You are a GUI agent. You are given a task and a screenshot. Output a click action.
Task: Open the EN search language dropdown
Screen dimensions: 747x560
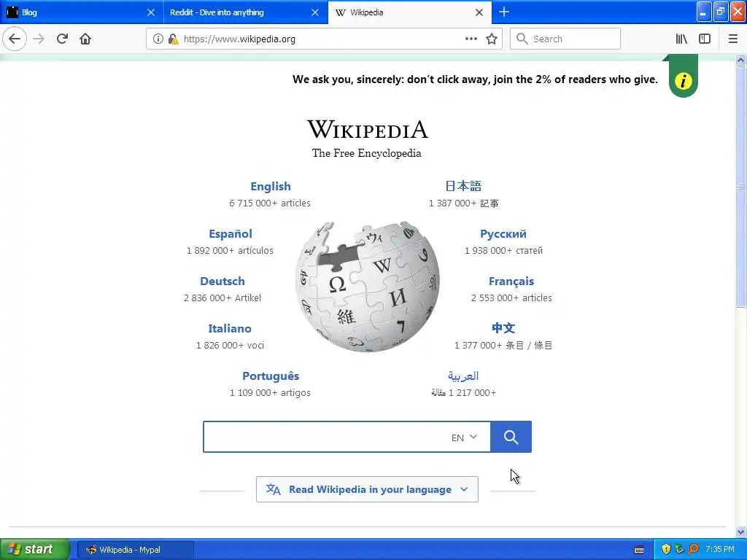pos(464,437)
